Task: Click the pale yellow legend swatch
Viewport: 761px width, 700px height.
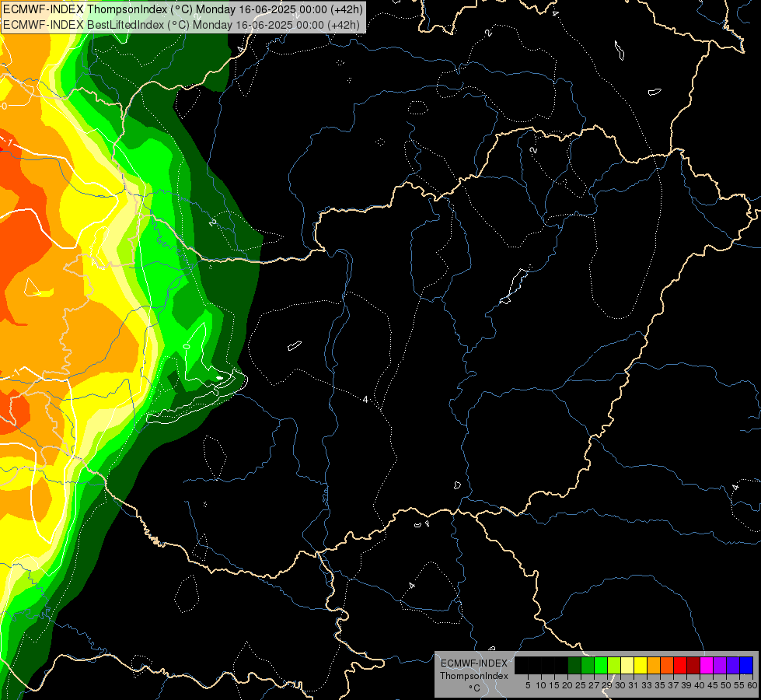Action: 627,665
